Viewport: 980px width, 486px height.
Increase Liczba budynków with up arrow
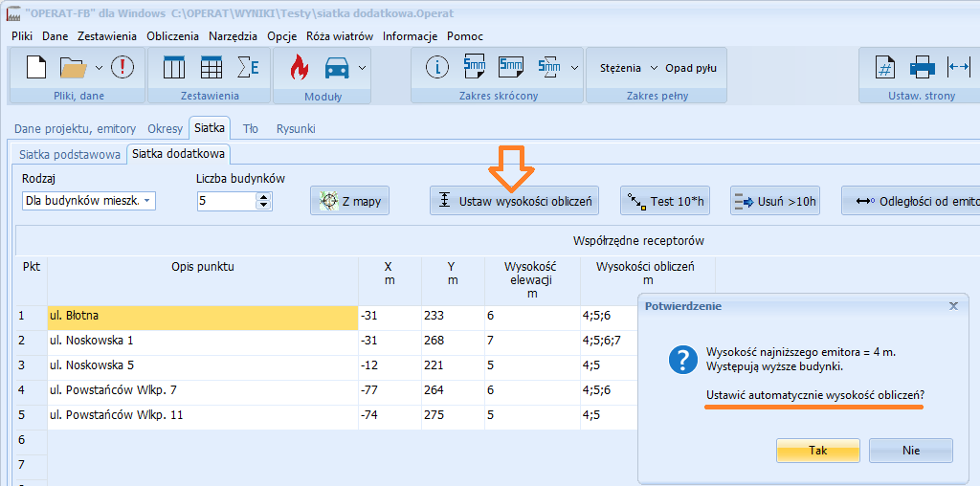click(264, 197)
